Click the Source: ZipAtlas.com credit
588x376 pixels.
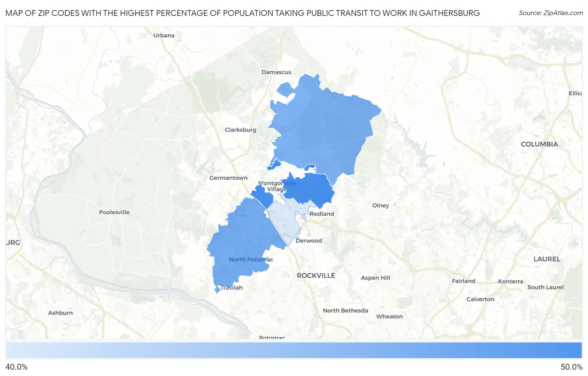tap(551, 13)
